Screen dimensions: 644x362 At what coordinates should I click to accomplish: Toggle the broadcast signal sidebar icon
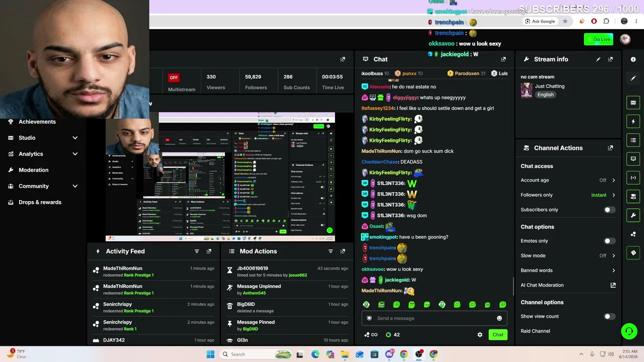click(633, 177)
